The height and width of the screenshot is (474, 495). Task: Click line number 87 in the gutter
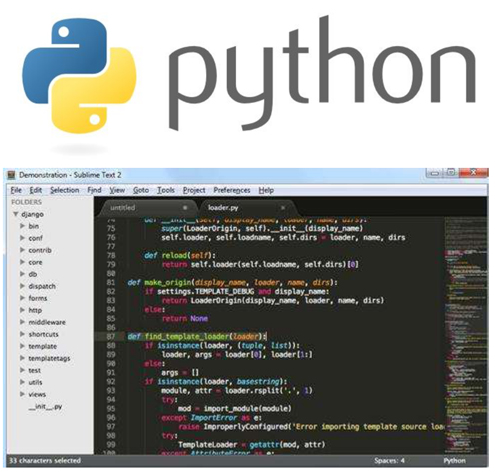click(111, 336)
